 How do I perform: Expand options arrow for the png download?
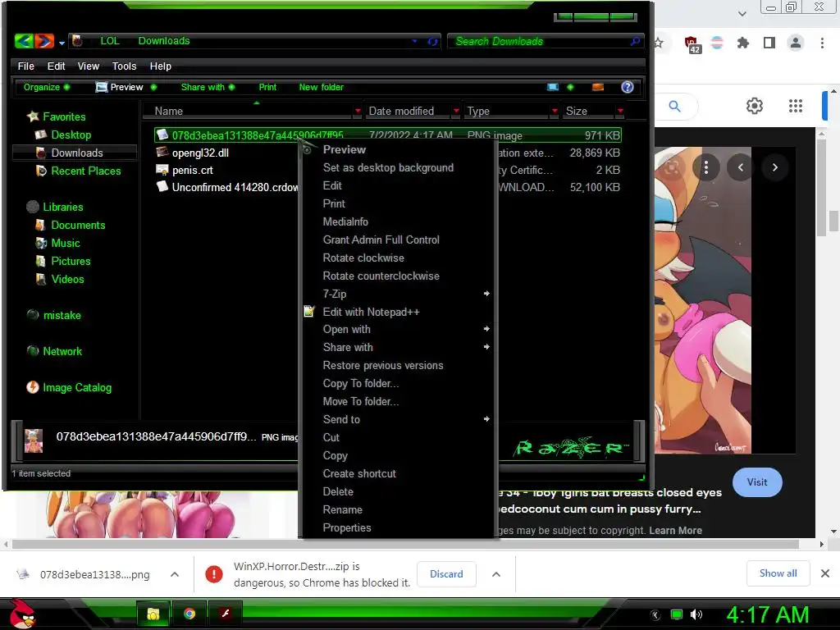175,574
